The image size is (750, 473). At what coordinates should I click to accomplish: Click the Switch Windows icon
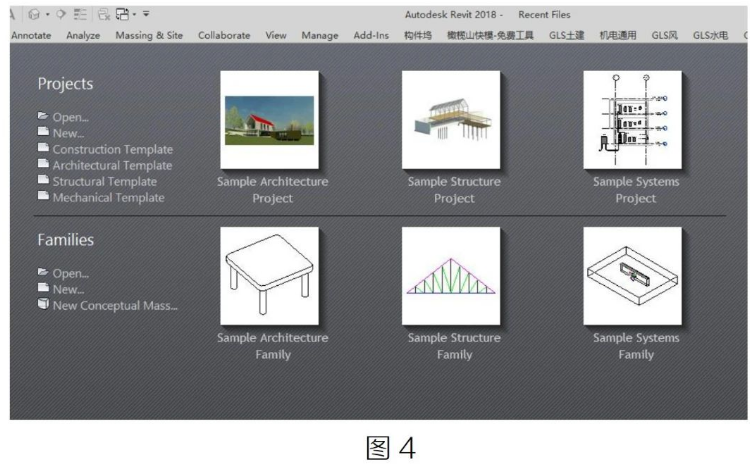122,14
